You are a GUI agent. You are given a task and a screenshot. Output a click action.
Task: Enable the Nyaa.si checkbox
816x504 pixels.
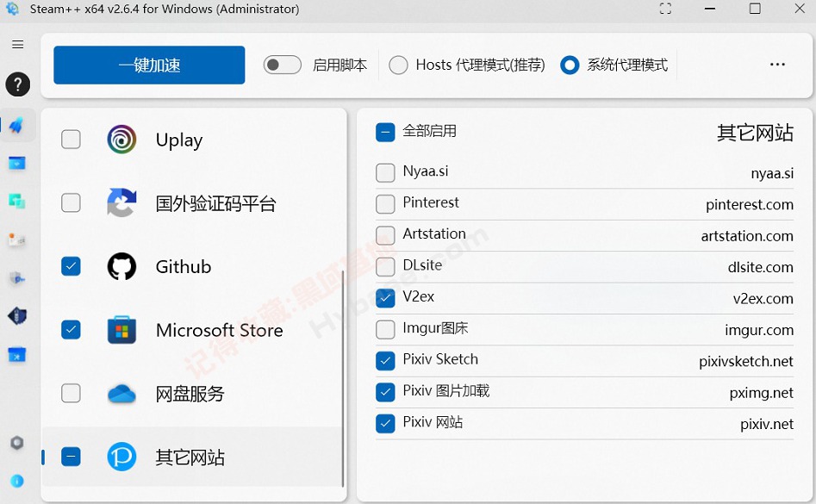385,172
